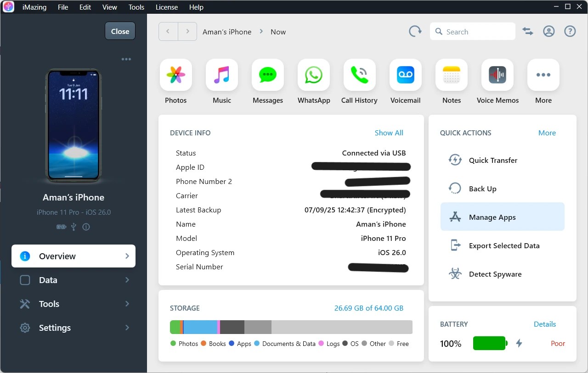Open the Call History icon
Screen dimensions: 588x373
(x=360, y=75)
